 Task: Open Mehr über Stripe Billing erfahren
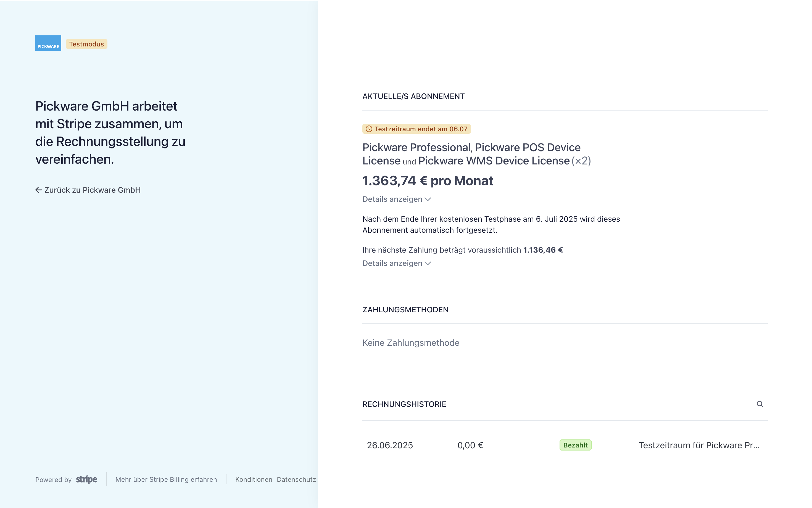166,480
